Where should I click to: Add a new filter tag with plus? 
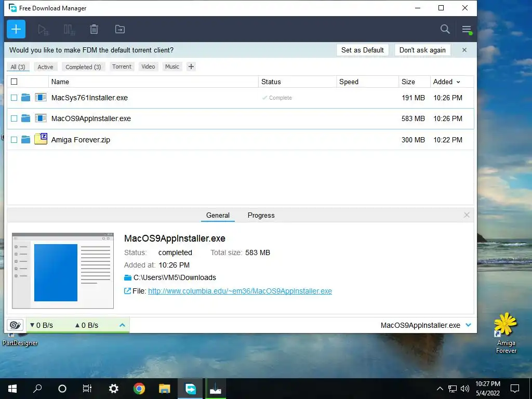coord(191,66)
